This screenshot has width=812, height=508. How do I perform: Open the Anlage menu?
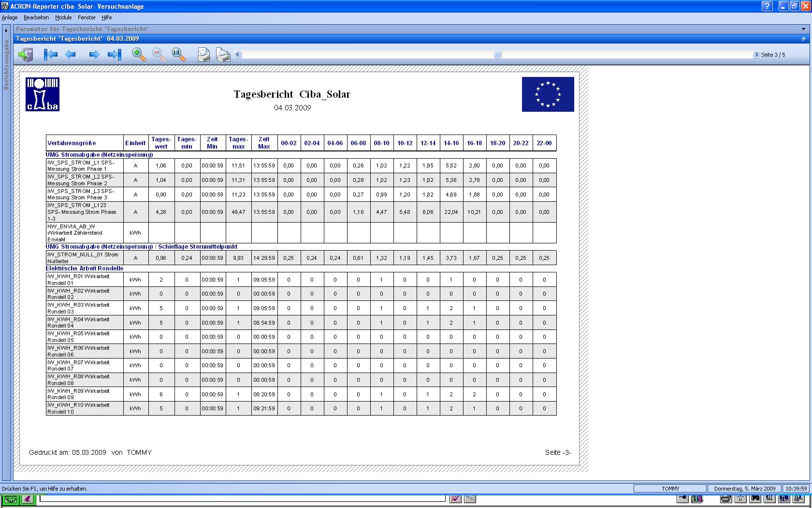click(x=10, y=17)
